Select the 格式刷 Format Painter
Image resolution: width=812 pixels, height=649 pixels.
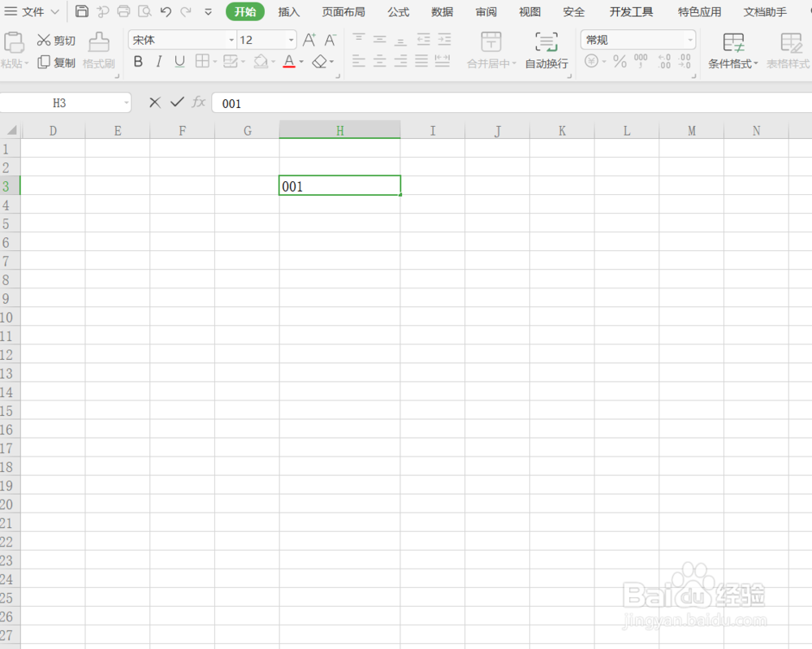coord(98,50)
